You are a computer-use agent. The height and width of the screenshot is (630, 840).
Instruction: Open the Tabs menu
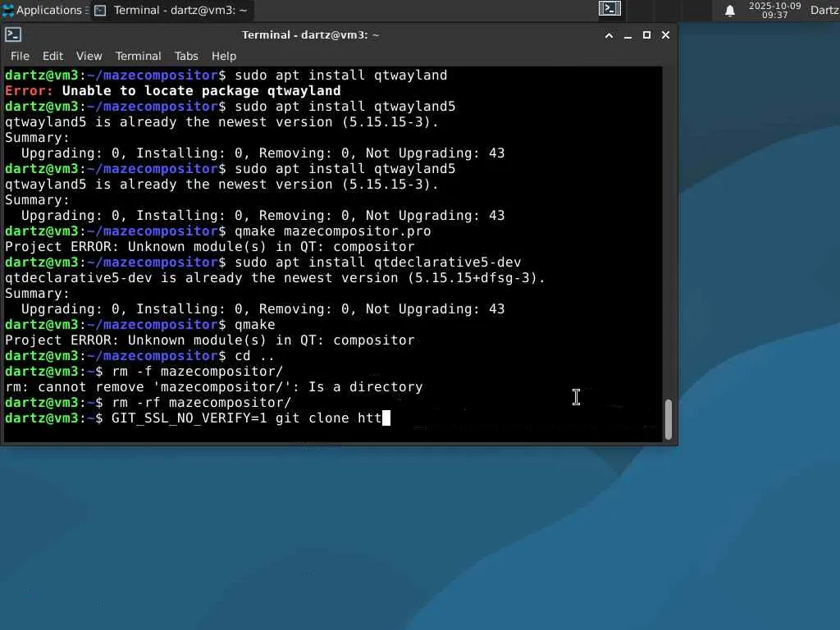tap(186, 56)
